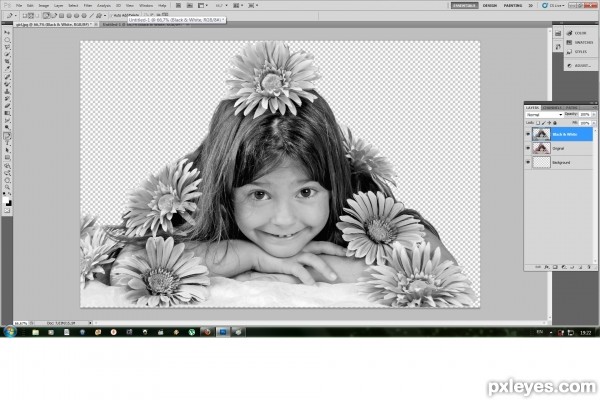
Task: Launch Bridge from the application bar
Action: [x=178, y=5]
